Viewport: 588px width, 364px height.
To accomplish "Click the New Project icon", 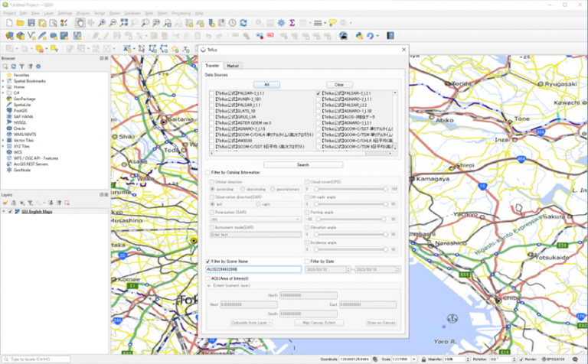I will pyautogui.click(x=9, y=23).
